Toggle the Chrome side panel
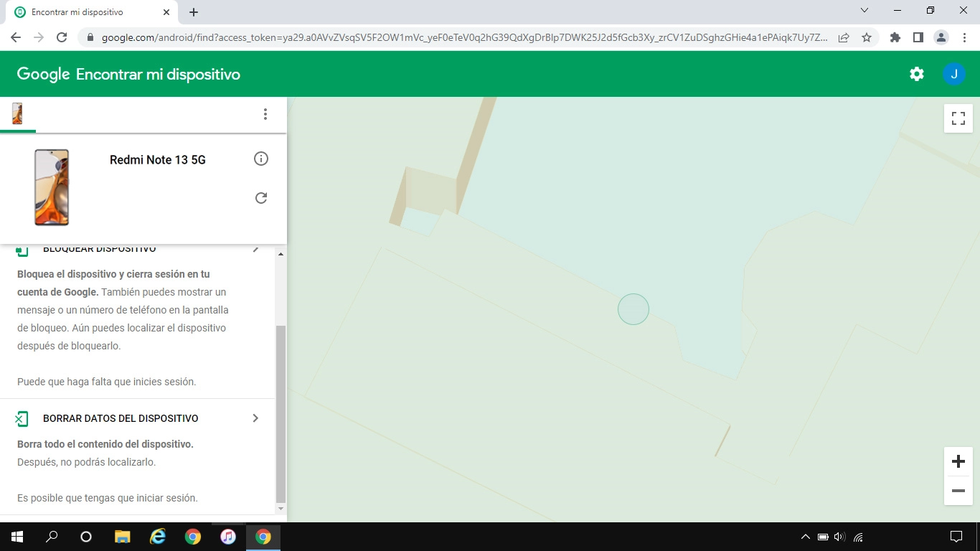 click(918, 37)
